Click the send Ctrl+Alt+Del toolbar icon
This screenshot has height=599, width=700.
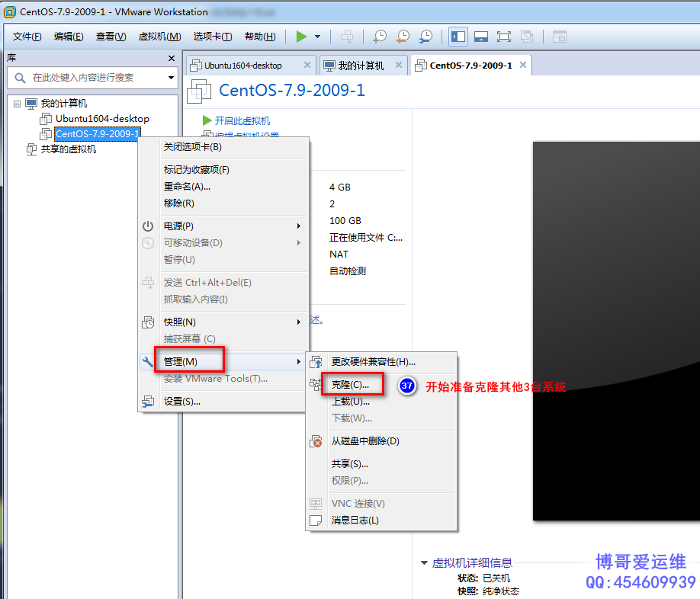(347, 37)
